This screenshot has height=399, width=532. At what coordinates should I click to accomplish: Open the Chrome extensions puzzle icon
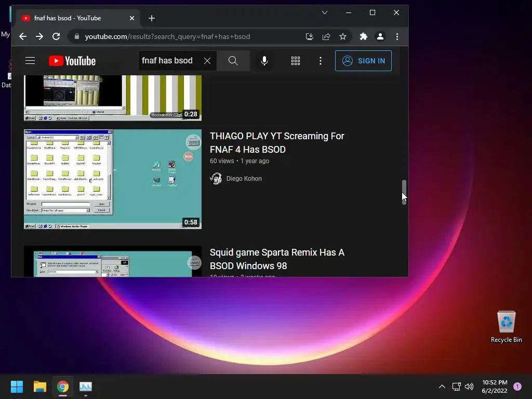click(363, 37)
